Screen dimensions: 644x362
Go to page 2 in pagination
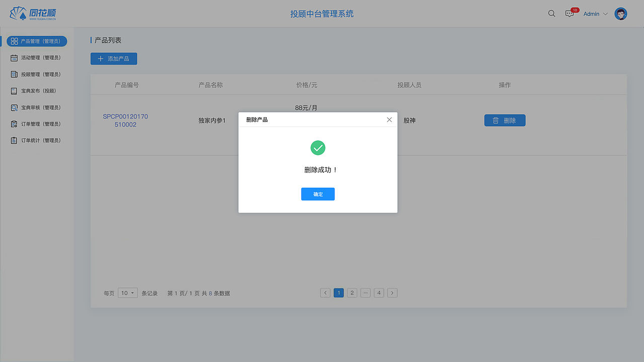click(x=352, y=293)
